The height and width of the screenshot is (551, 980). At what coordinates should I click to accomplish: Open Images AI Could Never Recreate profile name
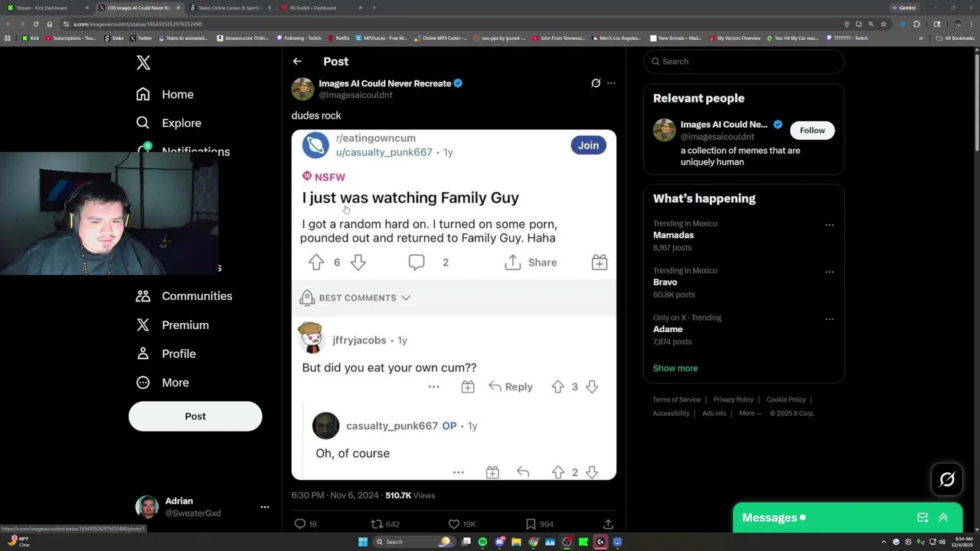(x=385, y=83)
